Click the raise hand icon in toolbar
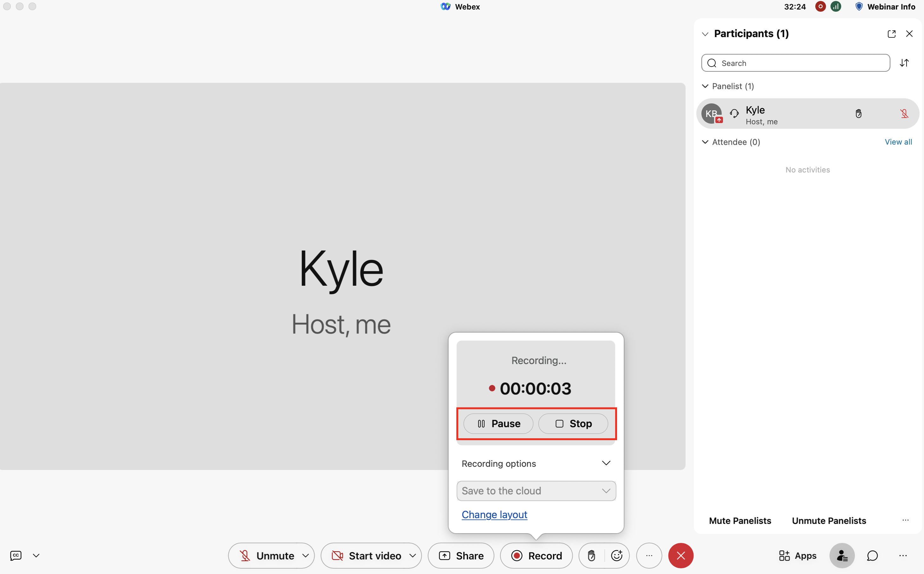The width and height of the screenshot is (924, 574). [x=591, y=555]
